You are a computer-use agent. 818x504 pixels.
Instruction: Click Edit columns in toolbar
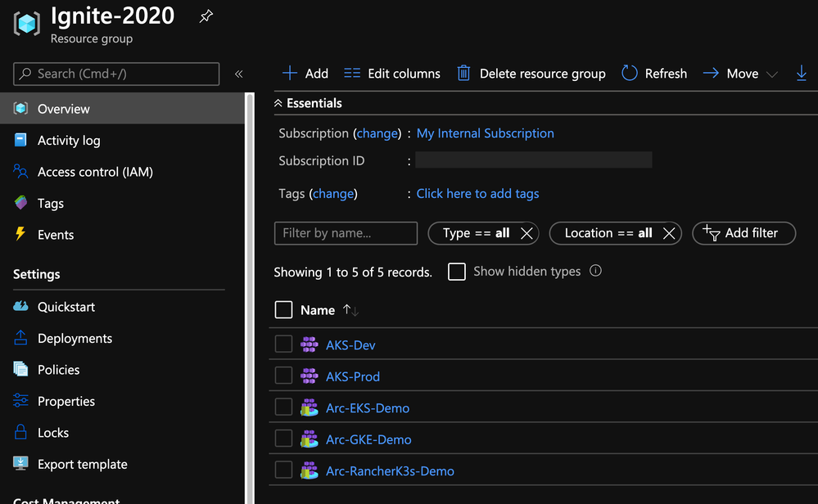tap(391, 74)
